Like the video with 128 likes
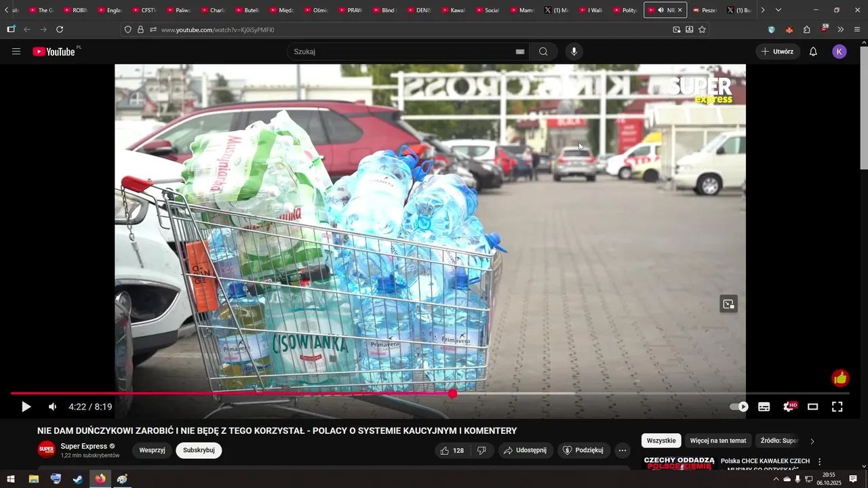The height and width of the screenshot is (488, 868). point(452,450)
